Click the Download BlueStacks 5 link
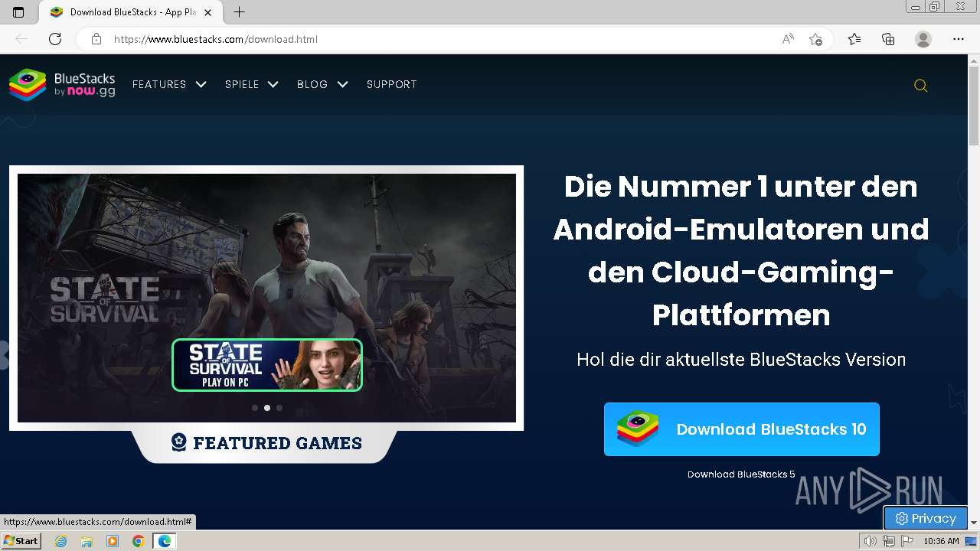This screenshot has height=551, width=980. point(741,474)
